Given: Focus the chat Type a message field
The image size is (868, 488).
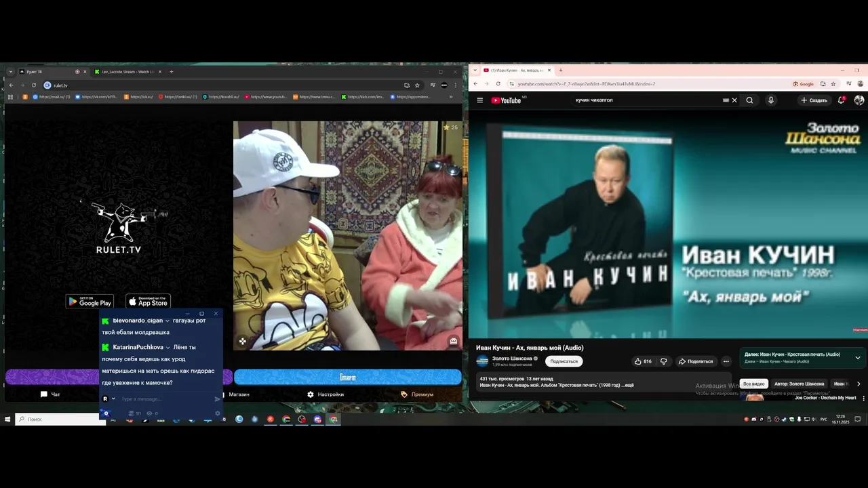Looking at the screenshot, I should [166, 399].
